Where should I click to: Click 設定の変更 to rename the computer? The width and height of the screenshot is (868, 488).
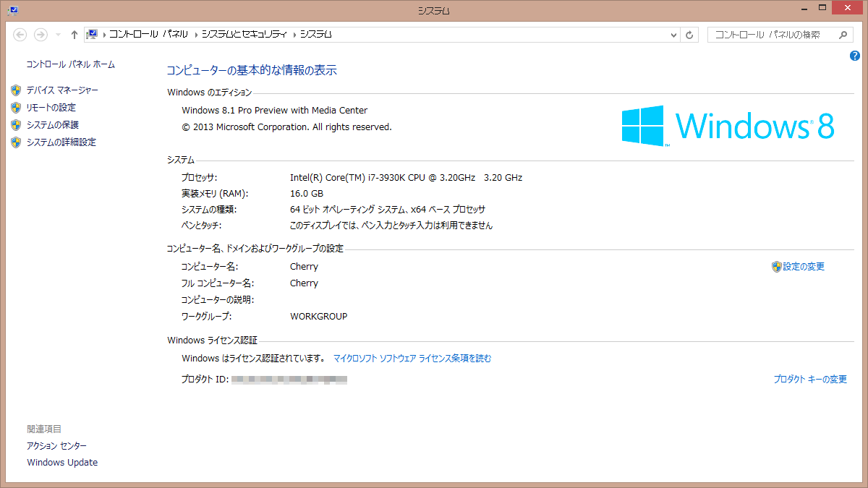coord(804,267)
